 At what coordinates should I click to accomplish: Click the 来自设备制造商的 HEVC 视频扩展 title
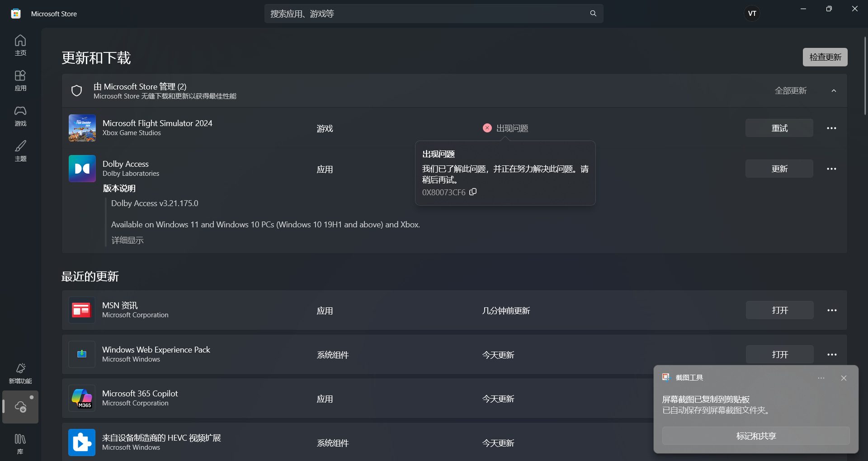pos(161,437)
